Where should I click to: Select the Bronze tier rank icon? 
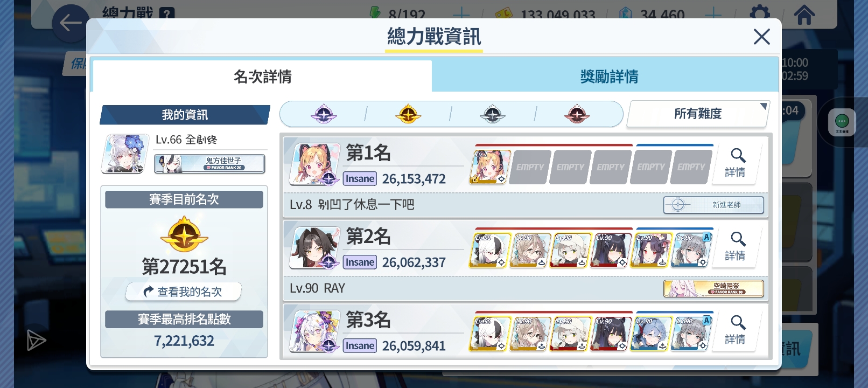click(x=577, y=114)
